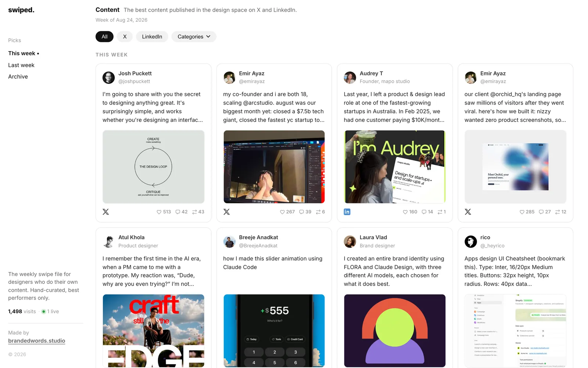
Task: Click the swiped. logo
Action: click(21, 10)
